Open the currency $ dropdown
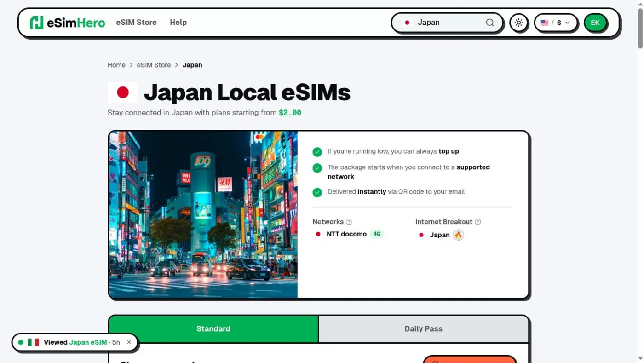 click(556, 23)
